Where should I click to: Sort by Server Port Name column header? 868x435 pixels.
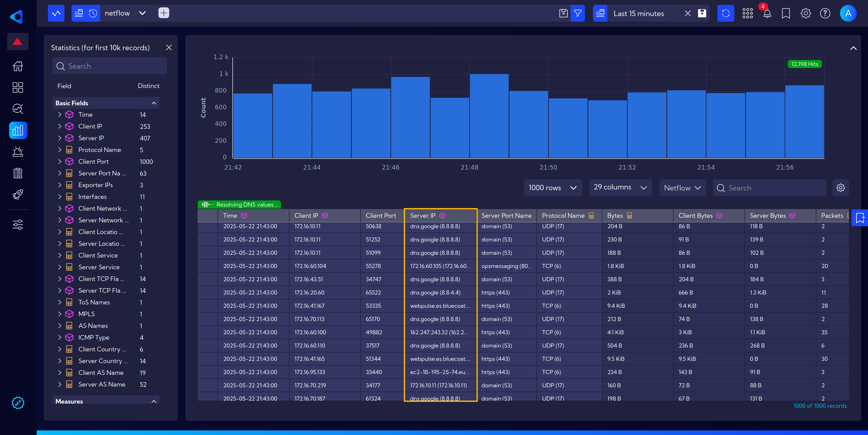[x=506, y=215]
